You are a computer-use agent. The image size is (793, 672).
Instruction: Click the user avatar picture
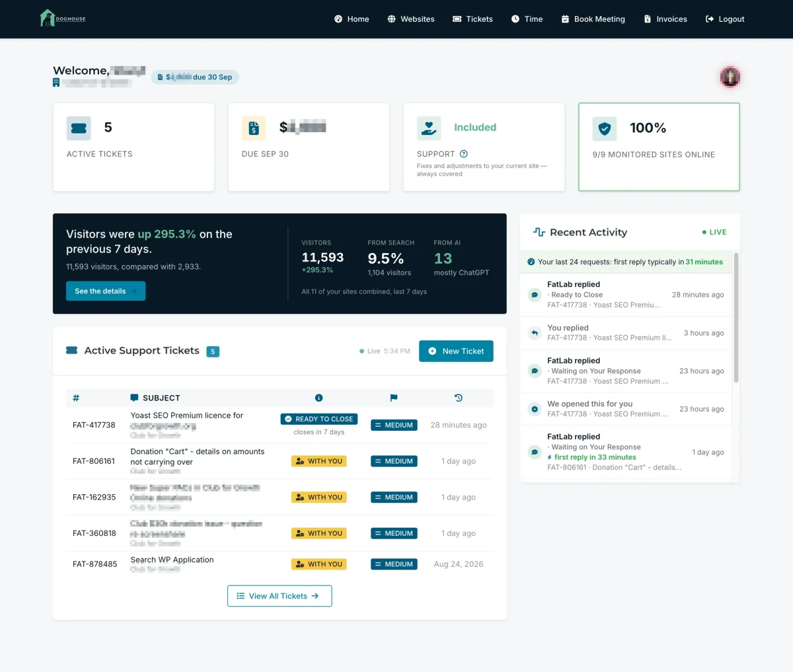coord(730,77)
